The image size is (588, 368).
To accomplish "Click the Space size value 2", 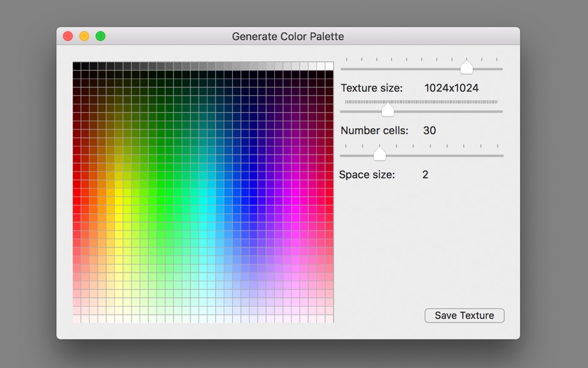I will (x=425, y=175).
